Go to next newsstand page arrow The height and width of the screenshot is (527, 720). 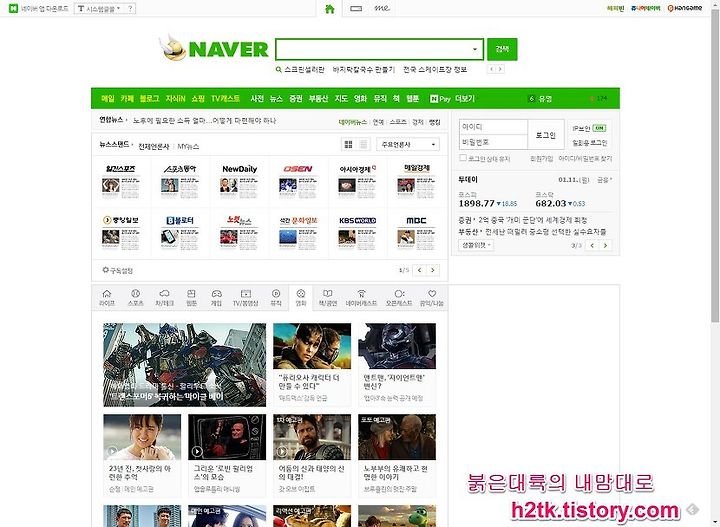pyautogui.click(x=433, y=270)
